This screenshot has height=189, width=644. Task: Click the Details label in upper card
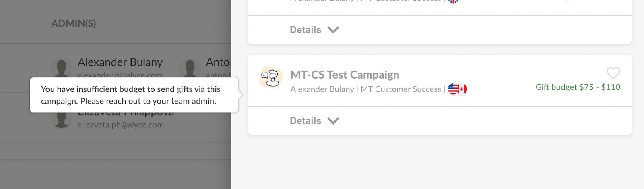point(305,30)
